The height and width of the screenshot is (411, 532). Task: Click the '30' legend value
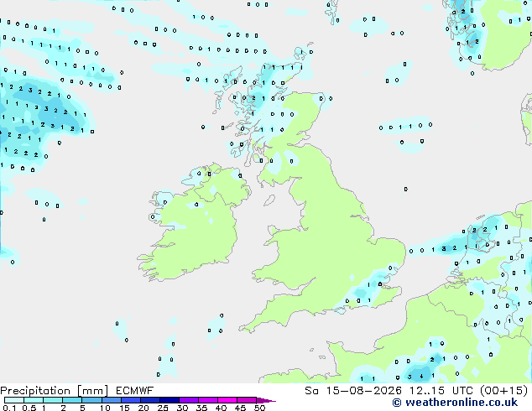pyautogui.click(x=182, y=408)
